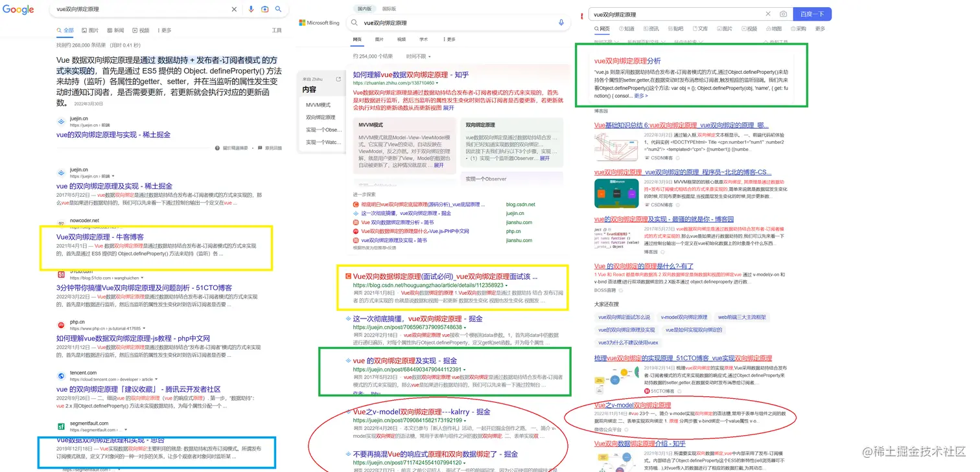This screenshot has height=472, width=980.
Task: Select MVVM模式 in Zhihu contents sidebar
Action: (318, 105)
